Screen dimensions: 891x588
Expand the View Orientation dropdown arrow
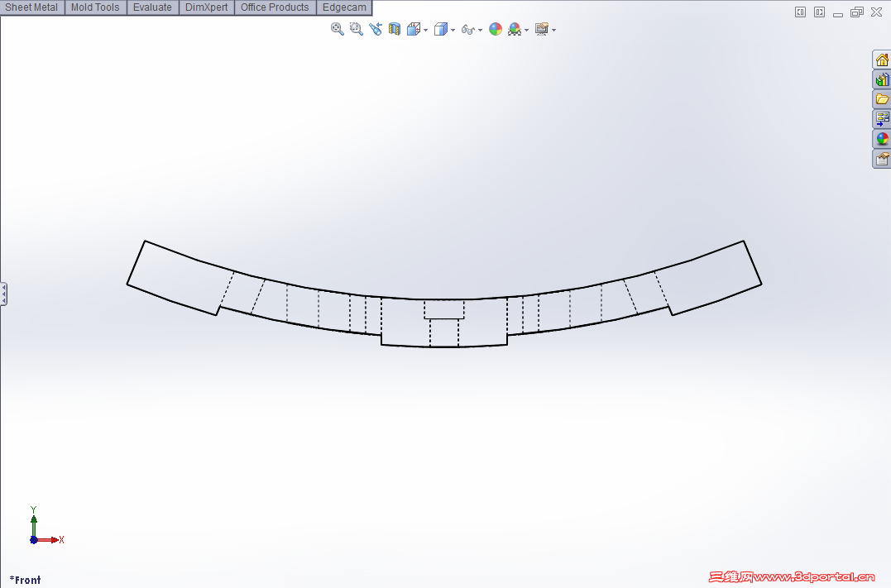425,30
